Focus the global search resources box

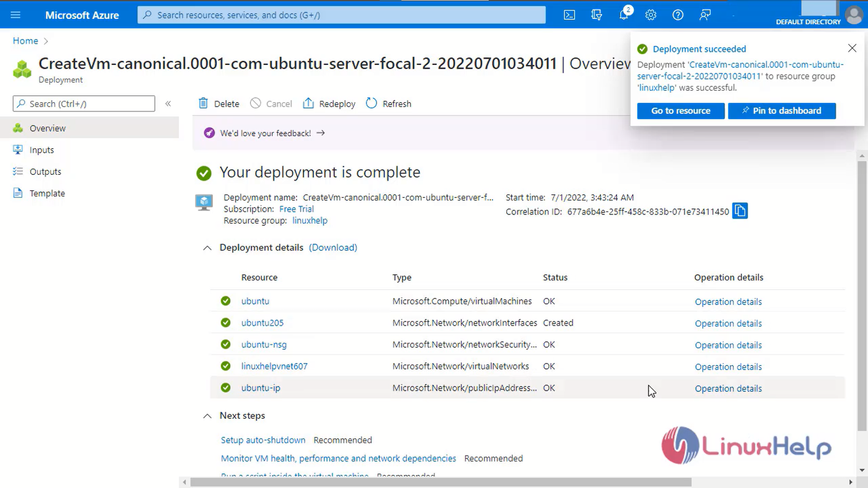[341, 15]
